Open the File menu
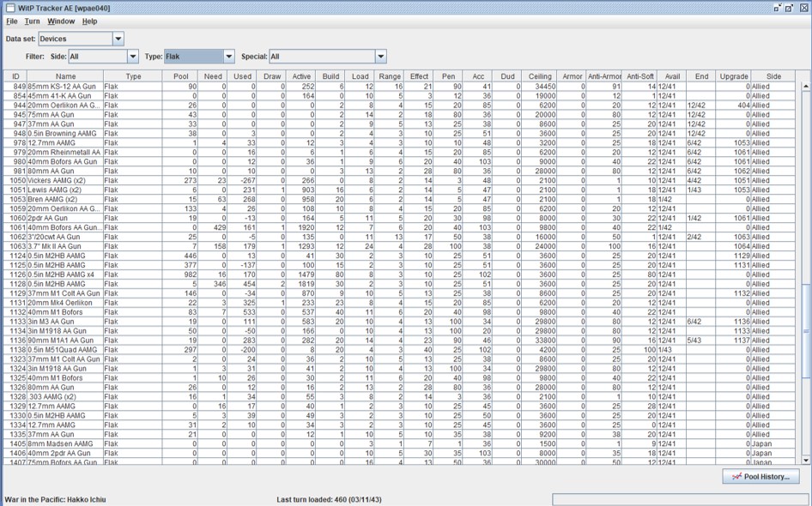This screenshot has width=812, height=506. [x=11, y=21]
